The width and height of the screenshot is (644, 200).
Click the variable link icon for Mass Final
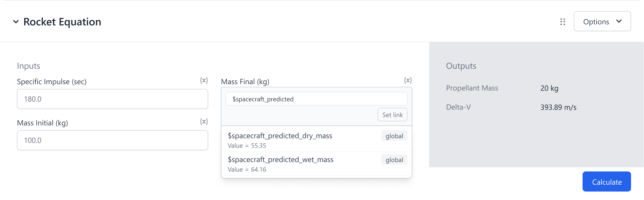tap(408, 80)
